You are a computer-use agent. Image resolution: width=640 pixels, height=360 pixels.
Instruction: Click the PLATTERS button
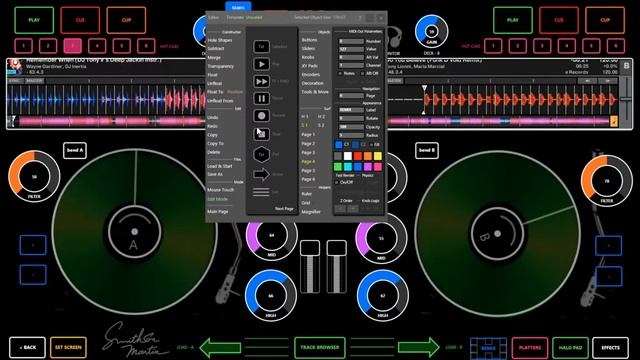tap(530, 348)
